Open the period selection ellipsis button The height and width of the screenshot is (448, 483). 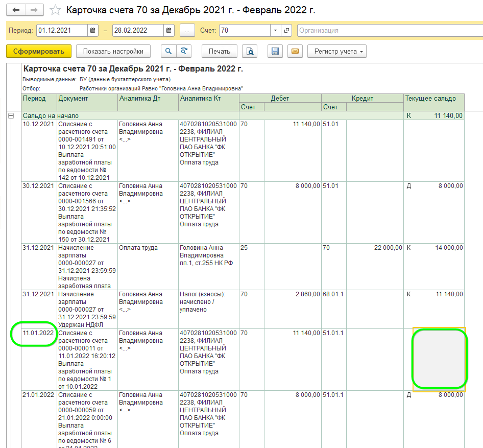click(187, 31)
